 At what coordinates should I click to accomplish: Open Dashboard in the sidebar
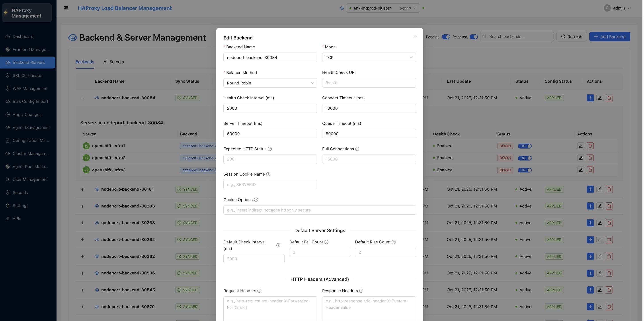pyautogui.click(x=27, y=37)
